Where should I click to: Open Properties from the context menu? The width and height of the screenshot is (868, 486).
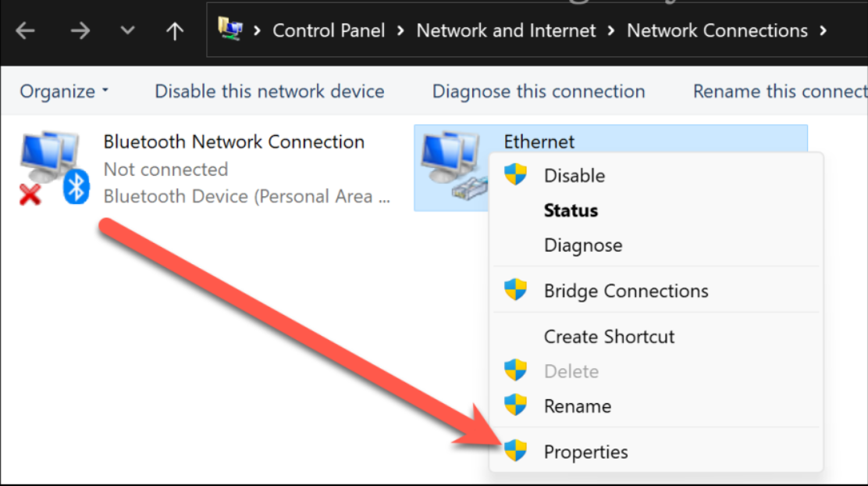[586, 452]
